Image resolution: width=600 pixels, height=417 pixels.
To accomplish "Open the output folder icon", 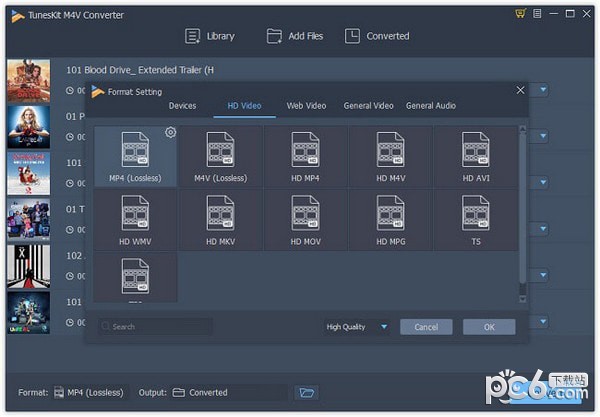I will click(307, 393).
